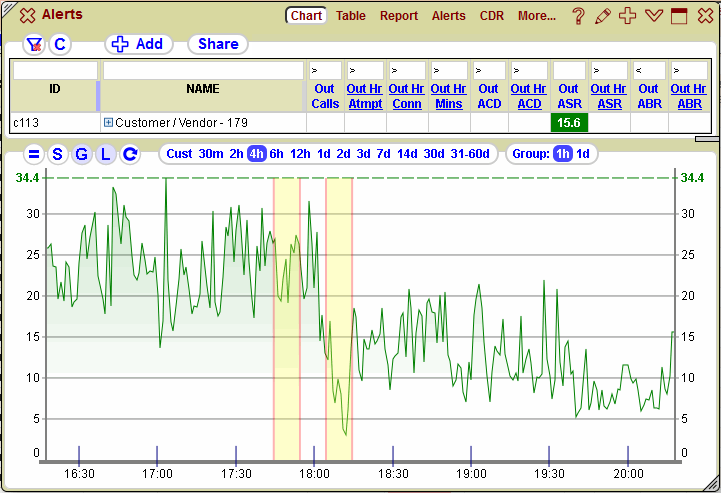Sort by Out Hr Conn column

tap(406, 96)
